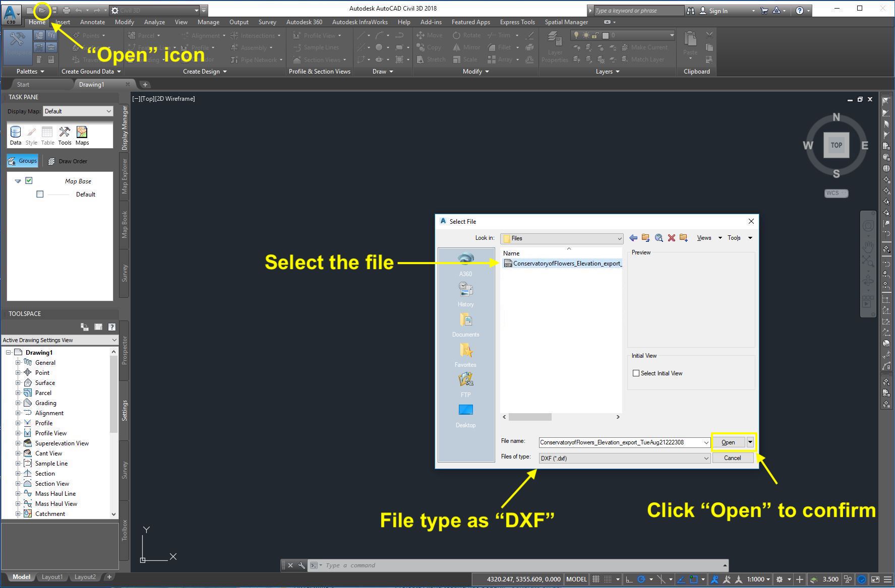The image size is (895, 588).
Task: Click inside the File name input field
Action: 620,442
